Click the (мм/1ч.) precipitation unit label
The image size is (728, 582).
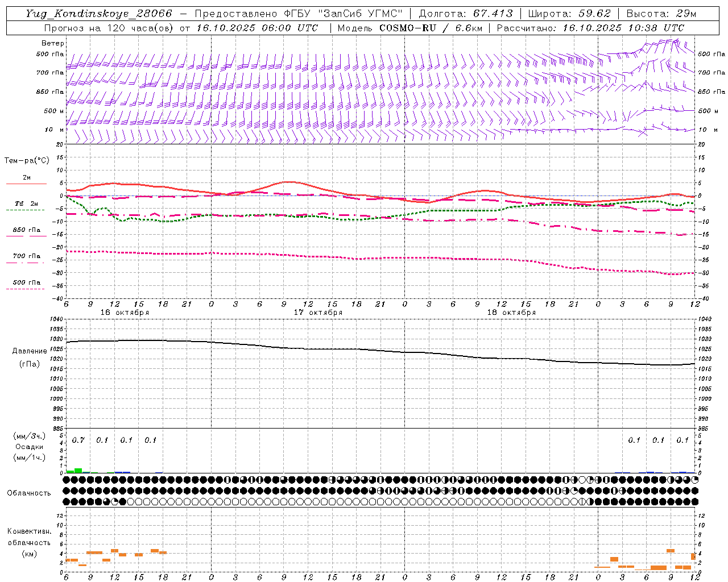(30, 458)
